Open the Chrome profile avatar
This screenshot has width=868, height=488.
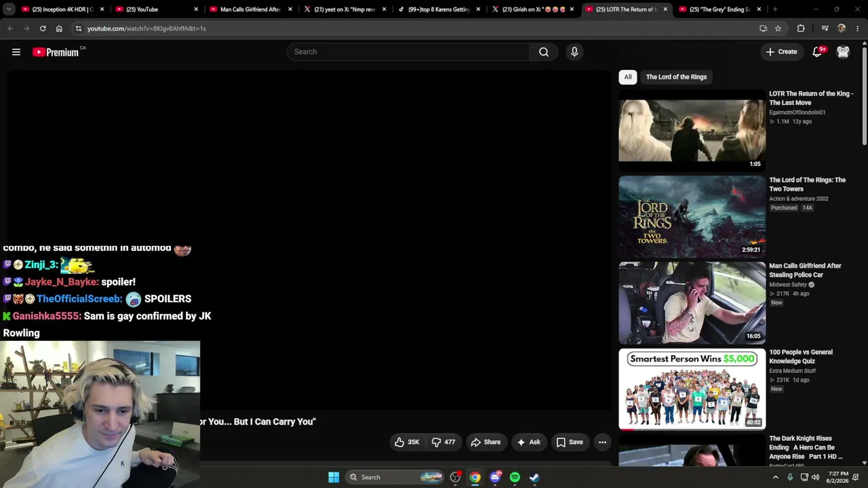tap(842, 28)
